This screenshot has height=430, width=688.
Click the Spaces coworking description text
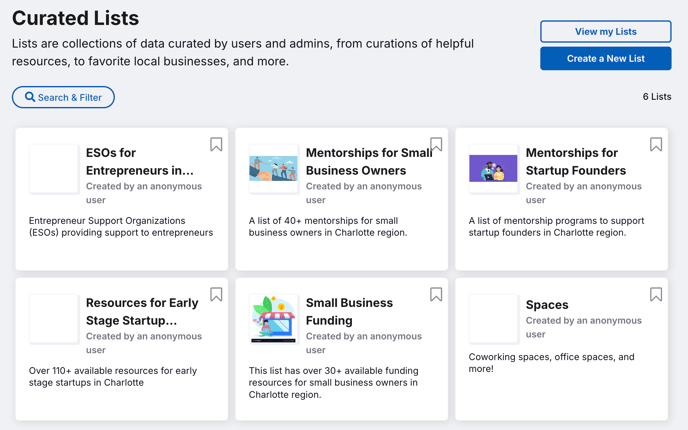552,363
